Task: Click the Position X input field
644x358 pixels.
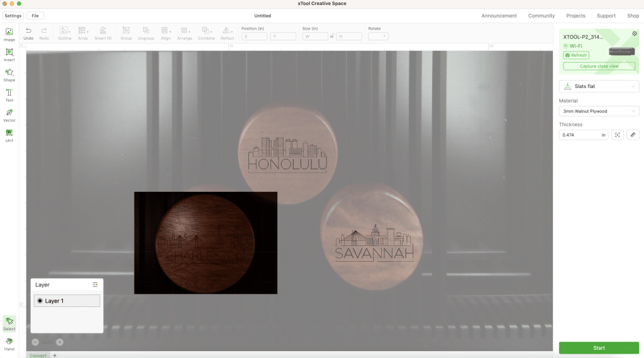Action: point(254,36)
